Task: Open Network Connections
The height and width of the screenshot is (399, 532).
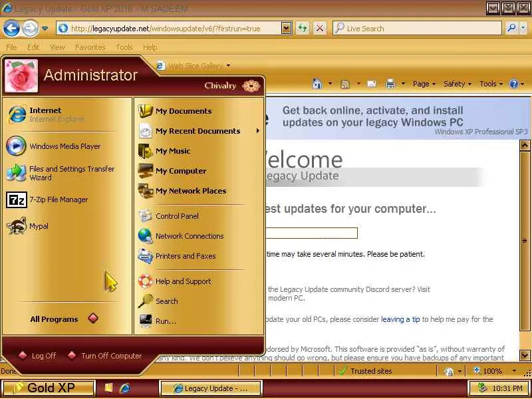Action: pyautogui.click(x=199, y=236)
